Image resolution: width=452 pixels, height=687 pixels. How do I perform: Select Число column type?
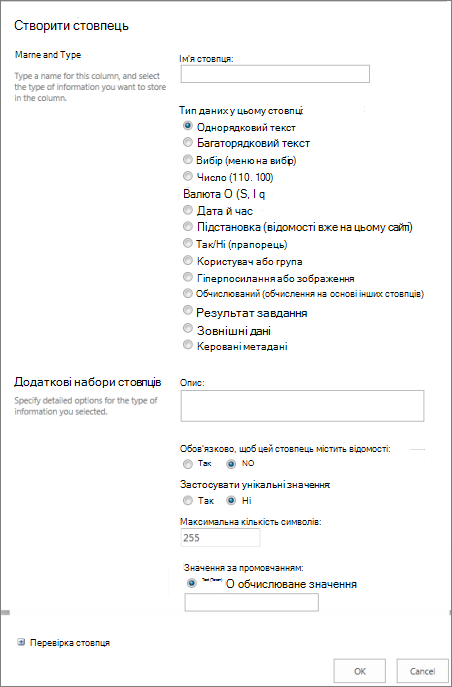click(188, 176)
